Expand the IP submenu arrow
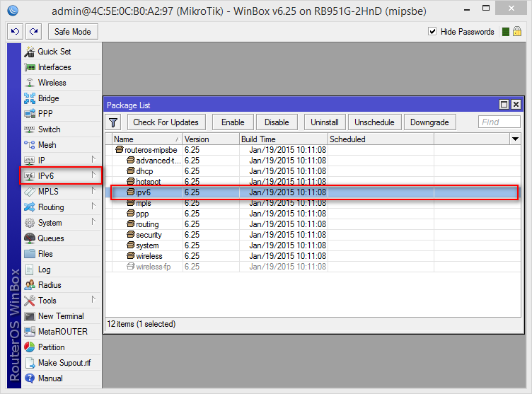 tap(93, 159)
